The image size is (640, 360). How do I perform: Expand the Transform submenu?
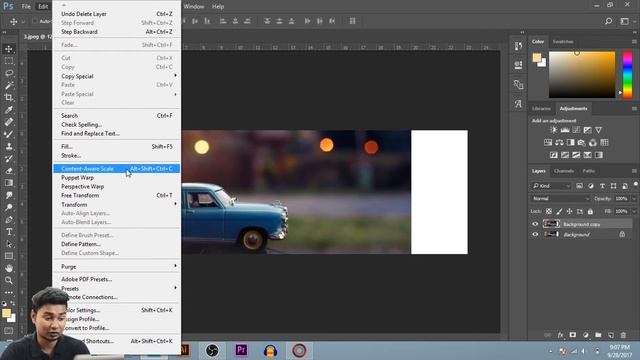pyautogui.click(x=117, y=204)
